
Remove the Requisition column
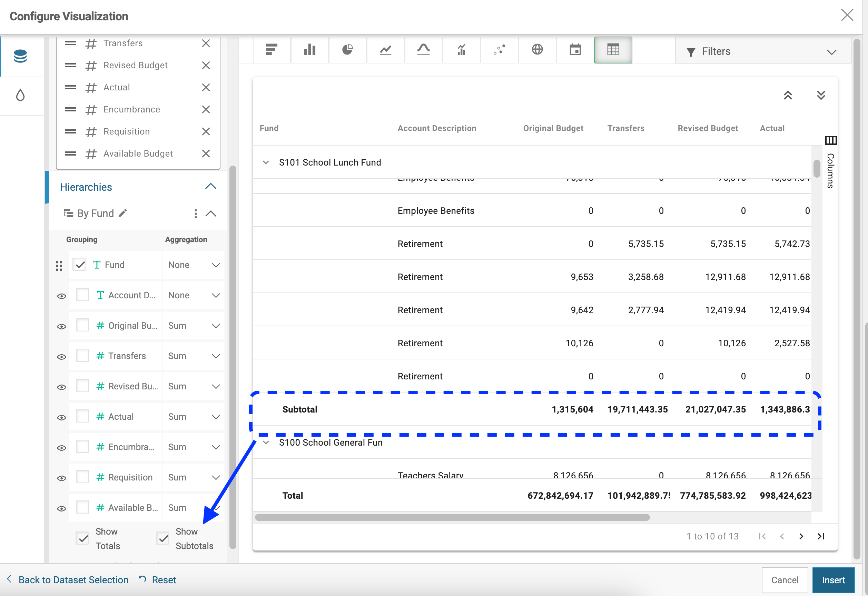[x=206, y=131]
